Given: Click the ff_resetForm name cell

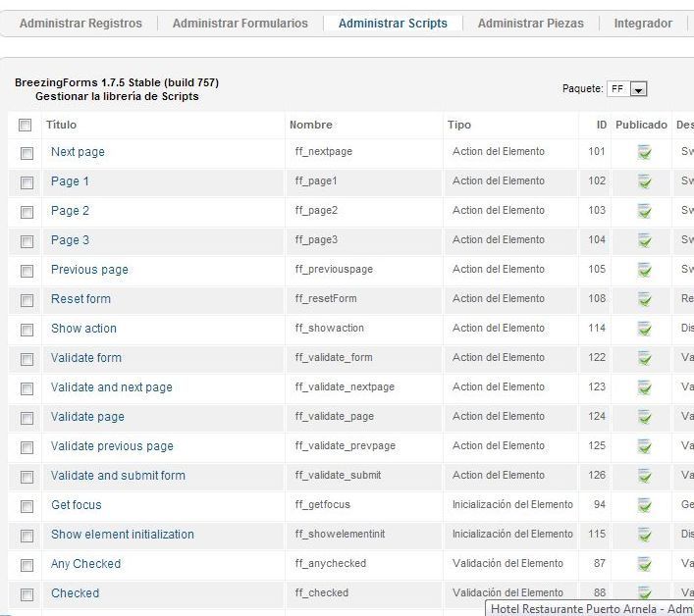Looking at the screenshot, I should click(326, 298).
